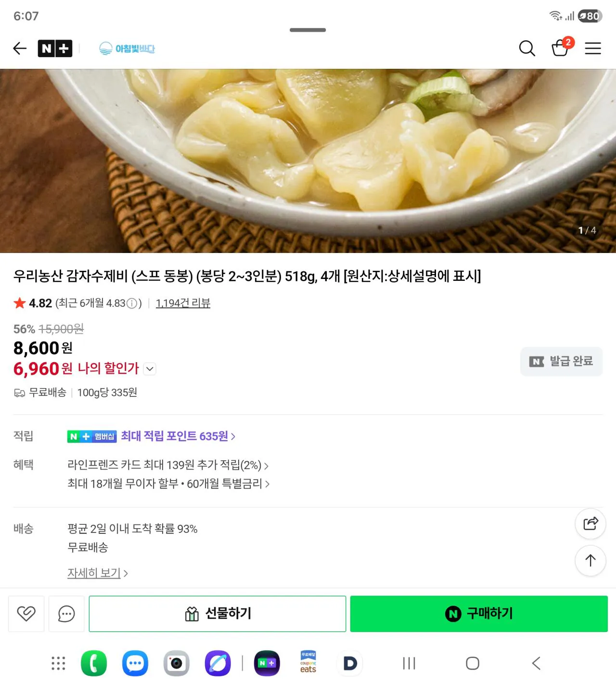The height and width of the screenshot is (683, 616).
Task: Toggle the wishlist heart
Action: coord(26,614)
